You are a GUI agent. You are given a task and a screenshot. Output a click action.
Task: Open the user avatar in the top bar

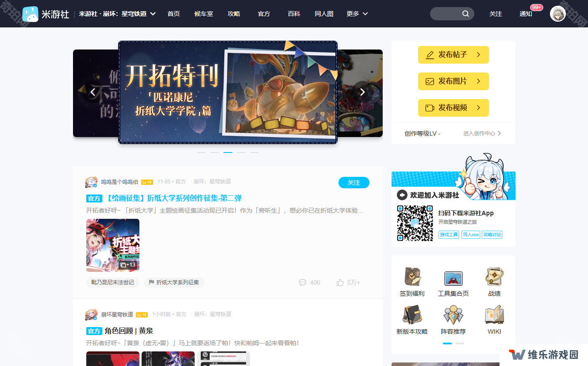tap(557, 14)
